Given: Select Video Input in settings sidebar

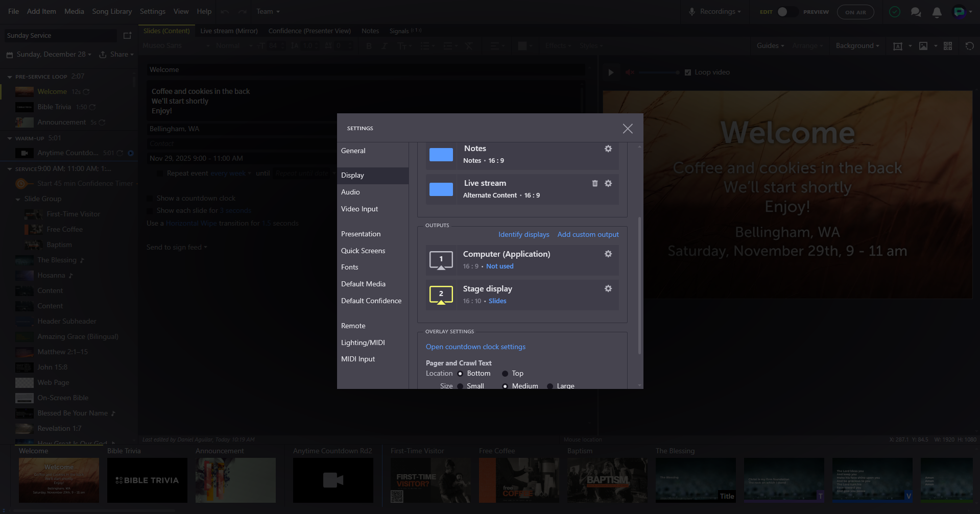Looking at the screenshot, I should 373,209.
